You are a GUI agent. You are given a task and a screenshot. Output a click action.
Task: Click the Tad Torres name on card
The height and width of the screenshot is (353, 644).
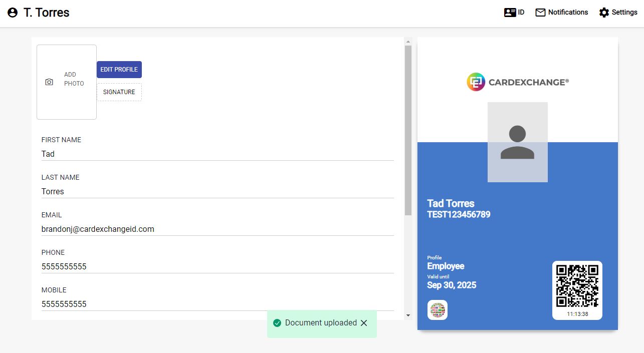point(451,203)
